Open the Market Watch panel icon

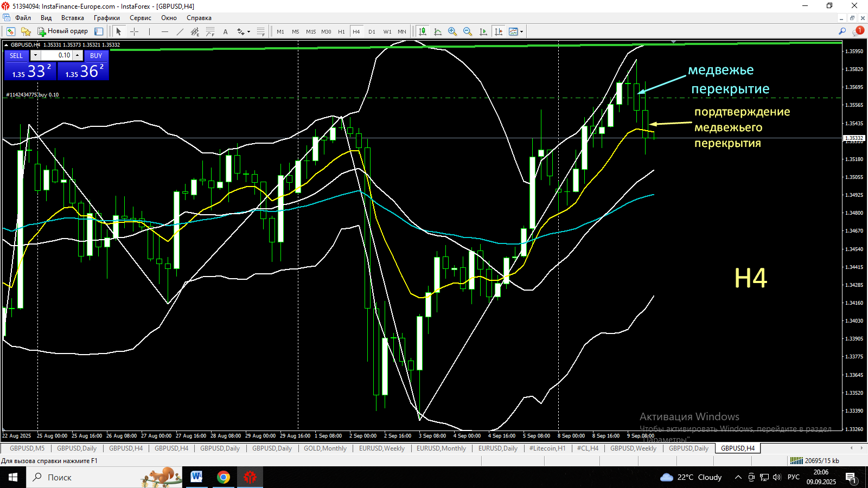[x=99, y=31]
